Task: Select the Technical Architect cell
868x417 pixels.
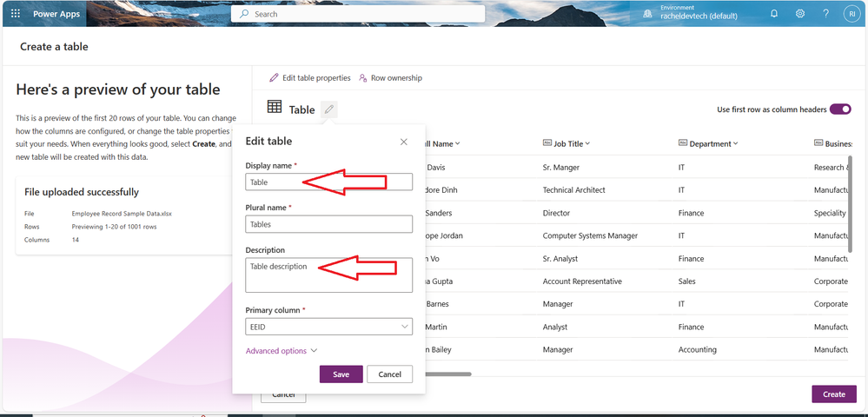Action: click(x=574, y=190)
